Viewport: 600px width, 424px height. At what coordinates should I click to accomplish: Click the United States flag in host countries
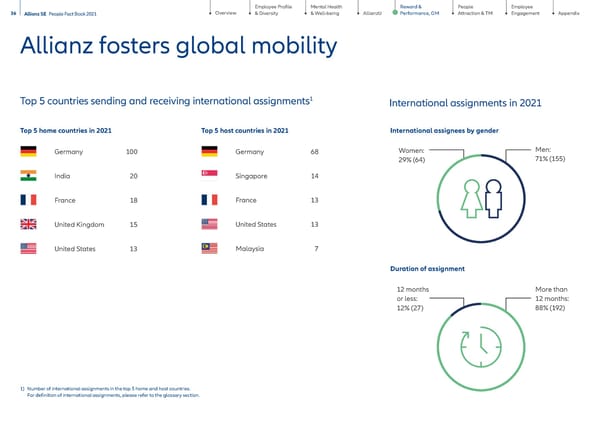pyautogui.click(x=209, y=224)
